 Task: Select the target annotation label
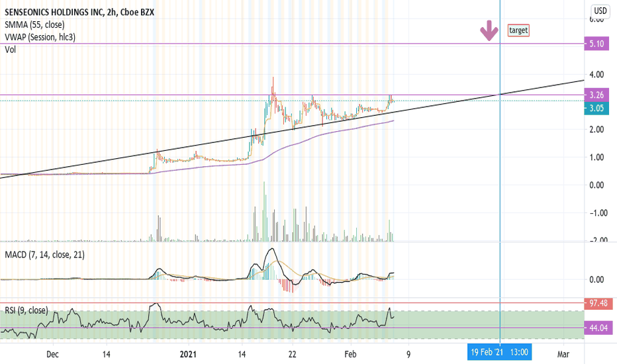pyautogui.click(x=518, y=30)
